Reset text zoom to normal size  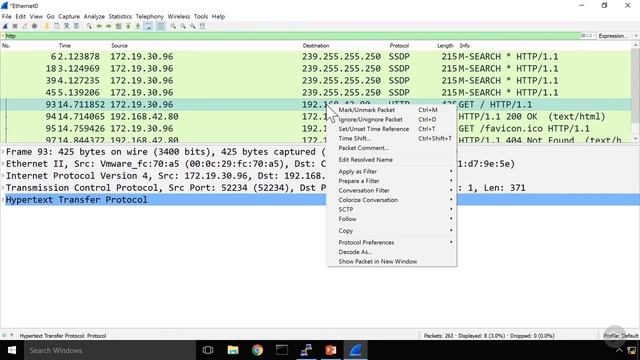(193, 26)
